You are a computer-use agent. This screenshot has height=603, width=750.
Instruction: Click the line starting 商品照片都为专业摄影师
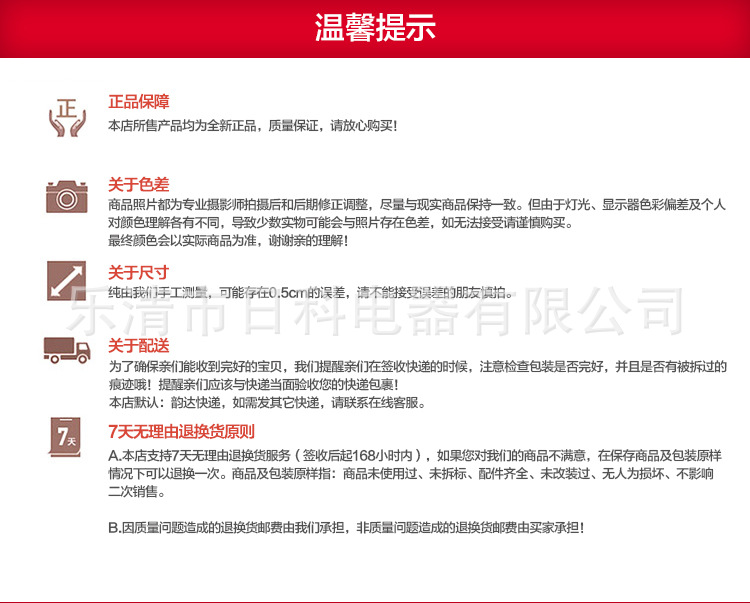click(417, 205)
